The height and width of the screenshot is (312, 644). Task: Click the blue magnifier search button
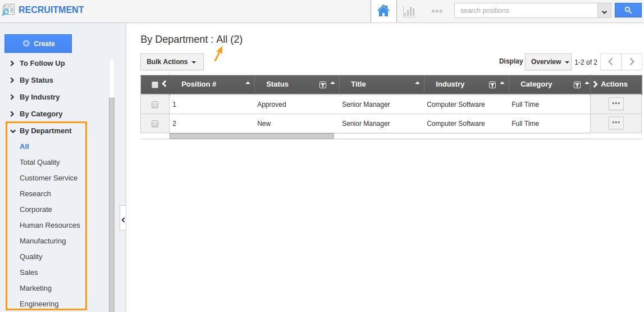coord(628,11)
